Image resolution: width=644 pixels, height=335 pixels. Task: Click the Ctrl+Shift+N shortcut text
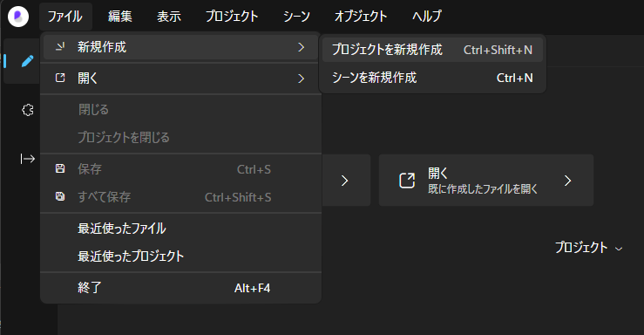pyautogui.click(x=498, y=50)
